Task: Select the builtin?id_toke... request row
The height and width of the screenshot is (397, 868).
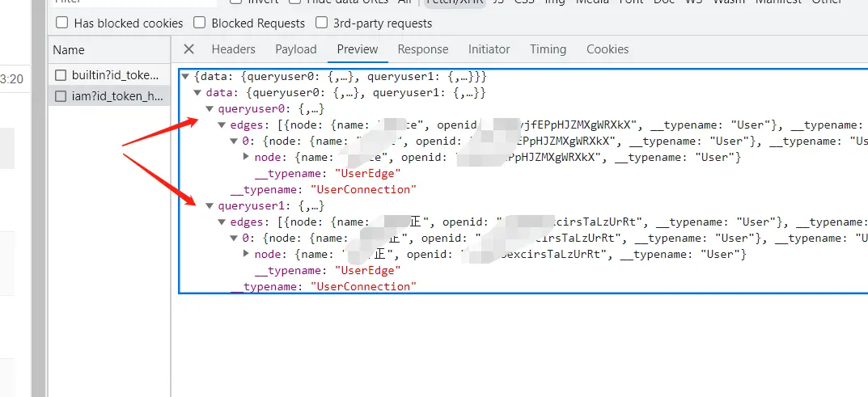Action: point(109,75)
